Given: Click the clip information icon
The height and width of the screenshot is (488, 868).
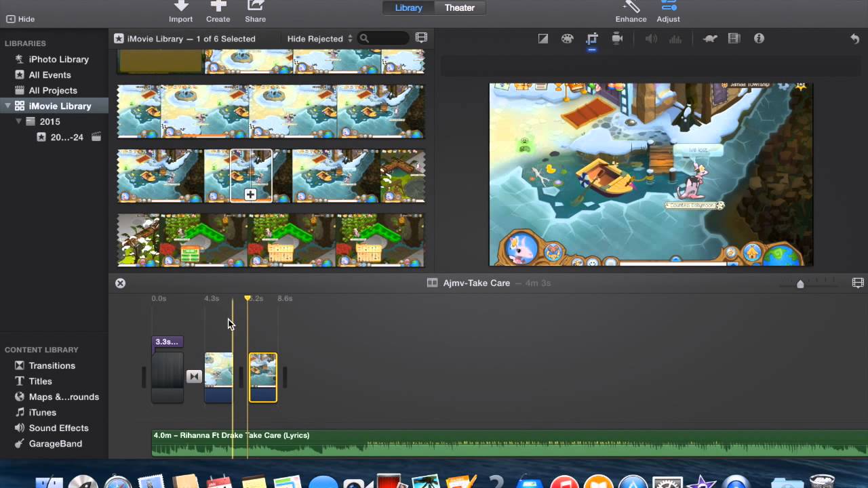Looking at the screenshot, I should click(759, 39).
